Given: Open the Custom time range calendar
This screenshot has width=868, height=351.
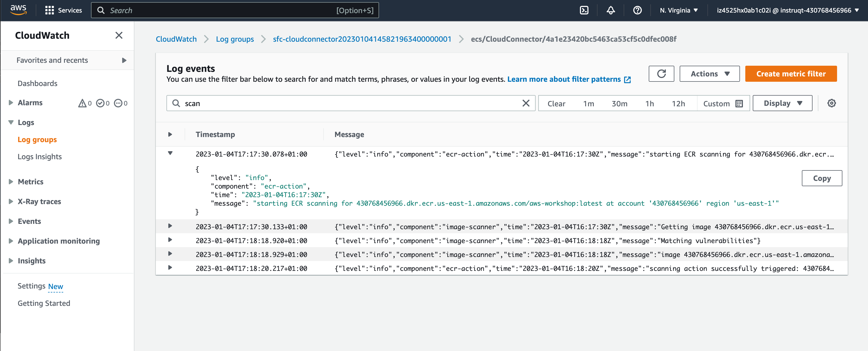Looking at the screenshot, I should (x=723, y=103).
